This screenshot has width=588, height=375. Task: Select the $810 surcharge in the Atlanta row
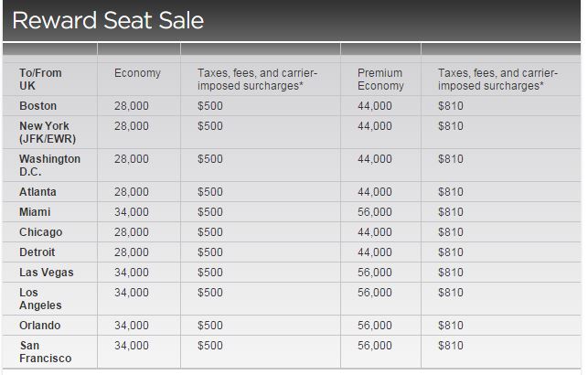click(x=450, y=192)
